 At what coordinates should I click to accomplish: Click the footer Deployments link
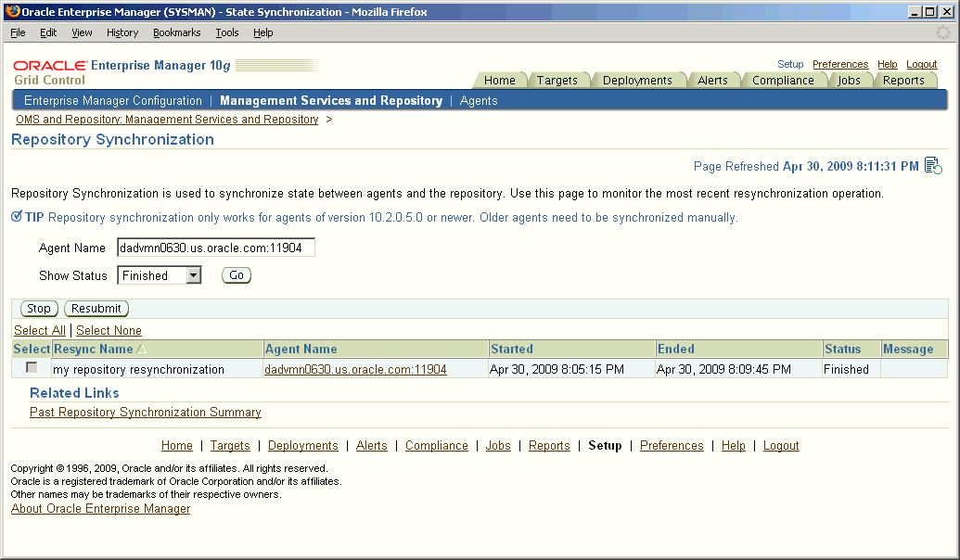click(x=303, y=446)
